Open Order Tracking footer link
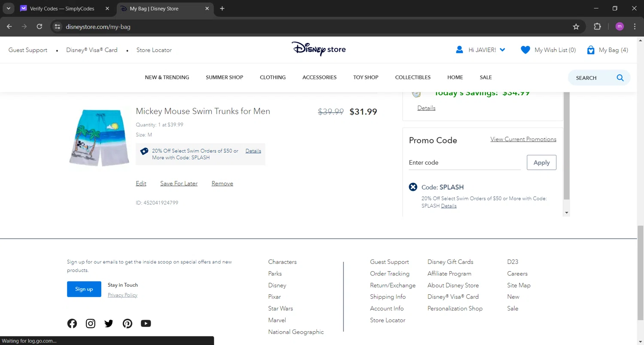644x345 pixels. pos(390,274)
